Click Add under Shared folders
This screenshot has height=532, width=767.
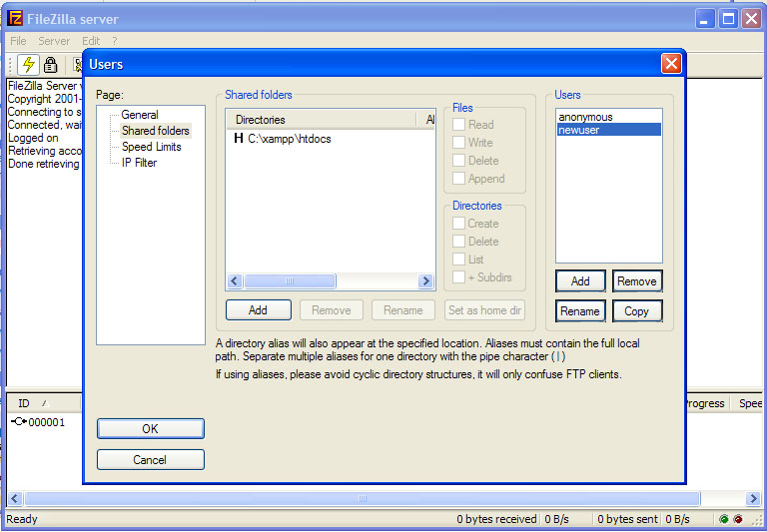coord(259,310)
